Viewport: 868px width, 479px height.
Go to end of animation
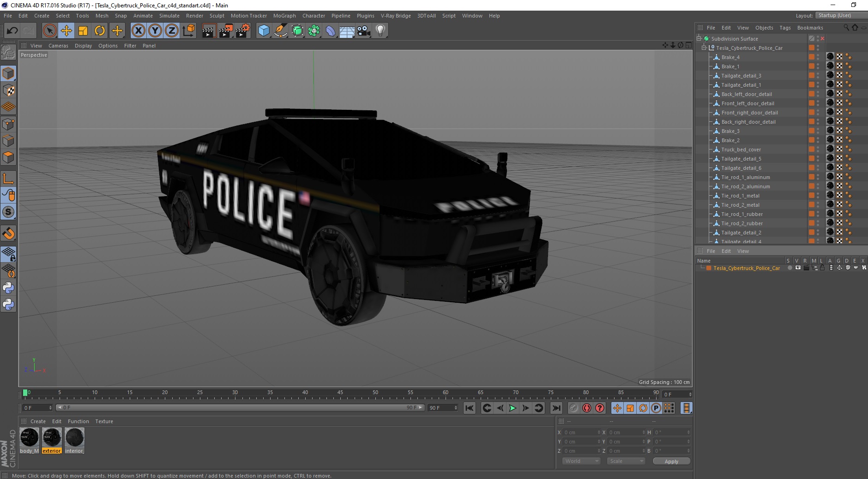556,408
